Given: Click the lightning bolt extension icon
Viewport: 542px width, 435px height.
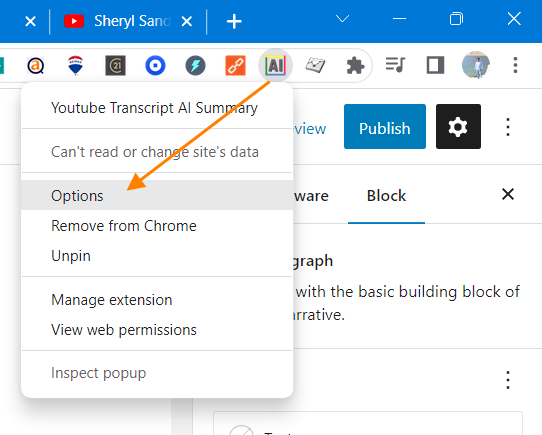Looking at the screenshot, I should pyautogui.click(x=195, y=65).
